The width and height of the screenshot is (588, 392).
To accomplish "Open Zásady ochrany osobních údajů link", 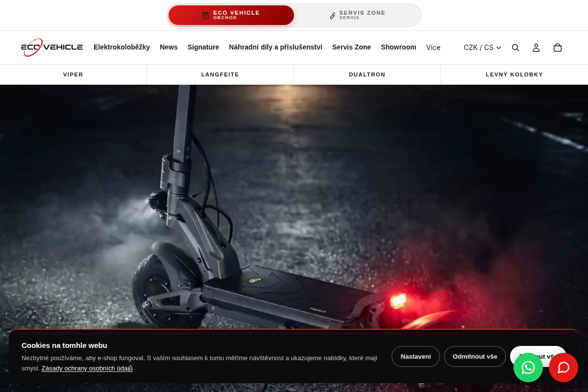I will point(87,368).
